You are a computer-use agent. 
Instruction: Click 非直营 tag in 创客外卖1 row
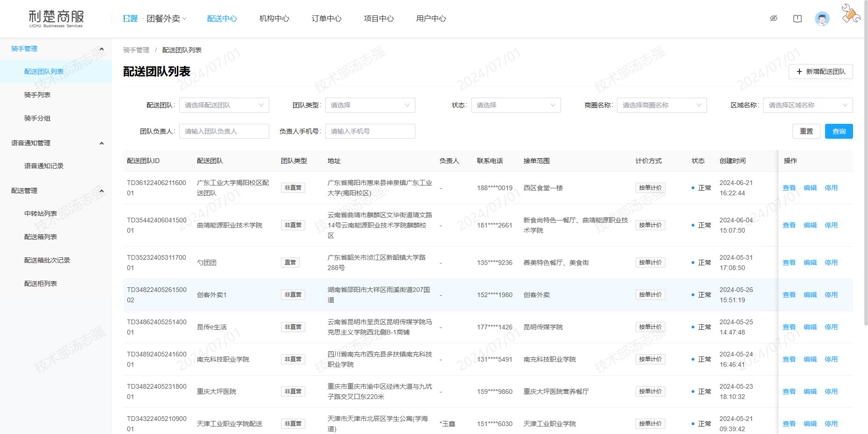tap(293, 295)
